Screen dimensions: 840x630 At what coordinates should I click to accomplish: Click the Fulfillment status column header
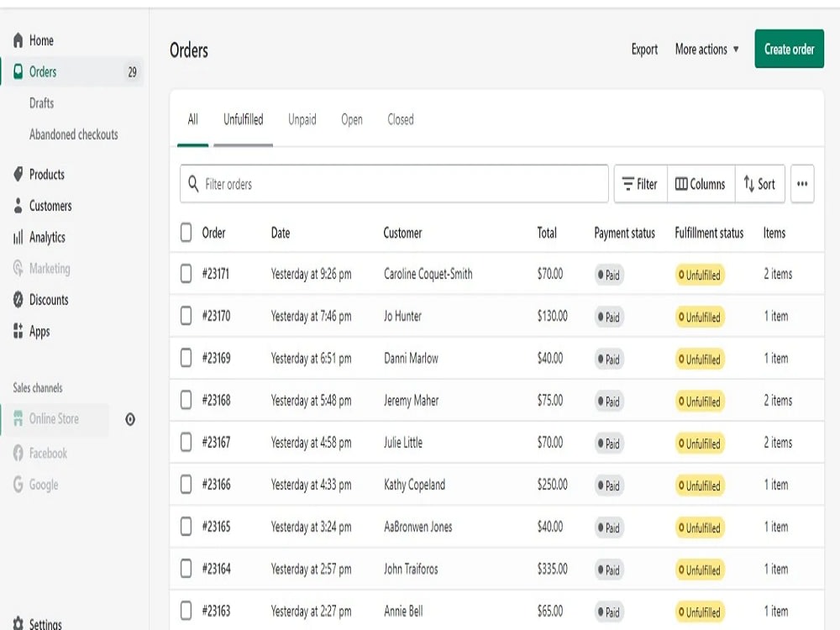(709, 233)
